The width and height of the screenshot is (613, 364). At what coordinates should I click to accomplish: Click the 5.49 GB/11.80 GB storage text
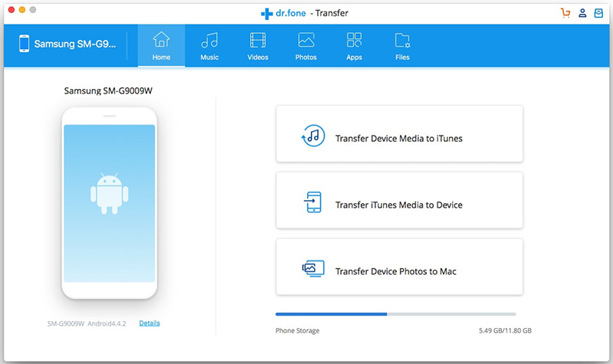coord(505,331)
